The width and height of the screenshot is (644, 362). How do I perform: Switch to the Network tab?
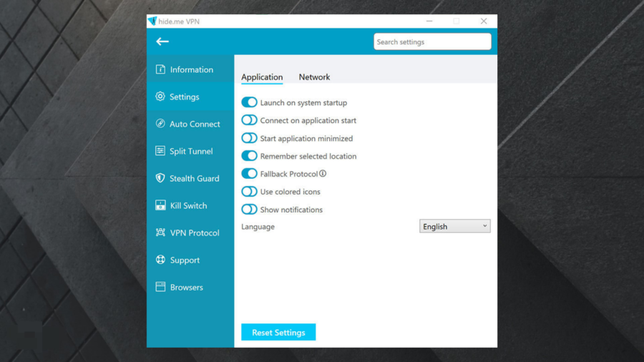314,77
